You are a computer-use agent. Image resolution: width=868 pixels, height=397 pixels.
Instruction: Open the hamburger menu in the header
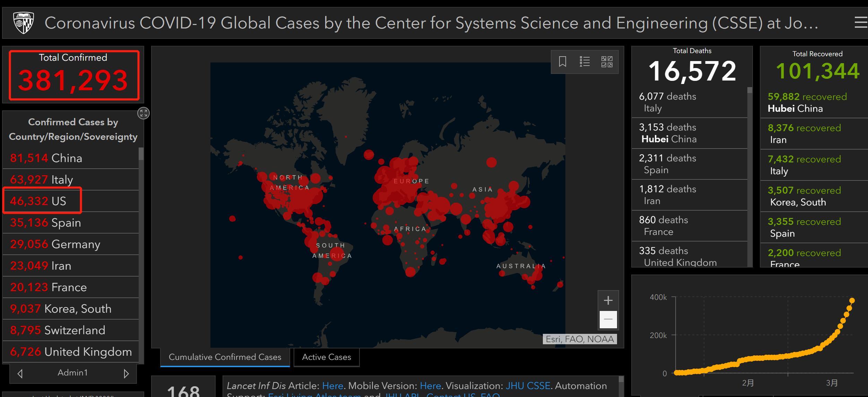[x=861, y=23]
